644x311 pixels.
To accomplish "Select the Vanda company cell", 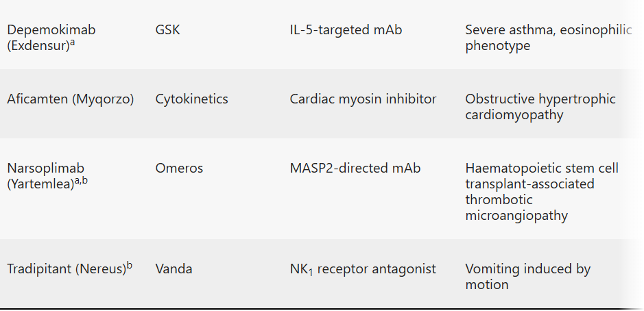I will pyautogui.click(x=174, y=269).
